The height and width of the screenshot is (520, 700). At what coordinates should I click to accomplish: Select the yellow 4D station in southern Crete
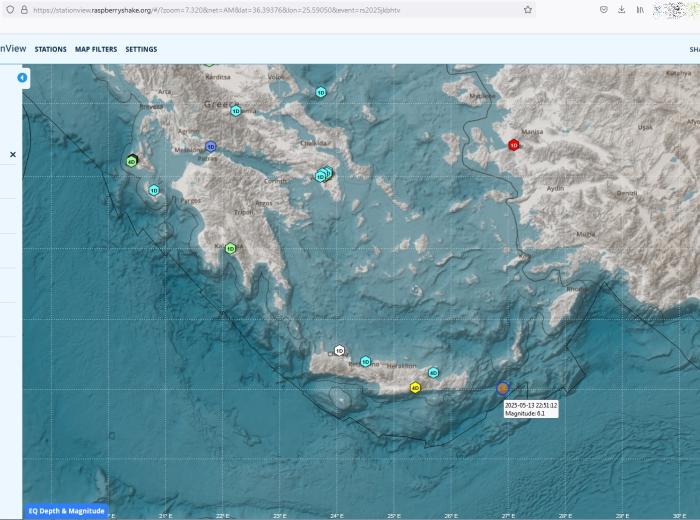(x=415, y=388)
